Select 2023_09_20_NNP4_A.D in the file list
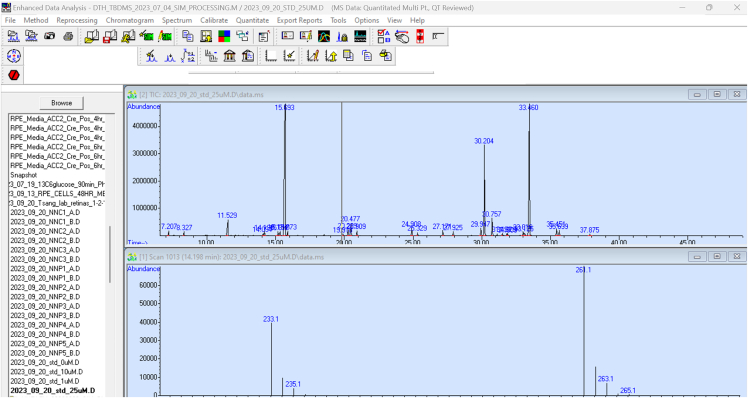748x398 pixels. (45, 325)
